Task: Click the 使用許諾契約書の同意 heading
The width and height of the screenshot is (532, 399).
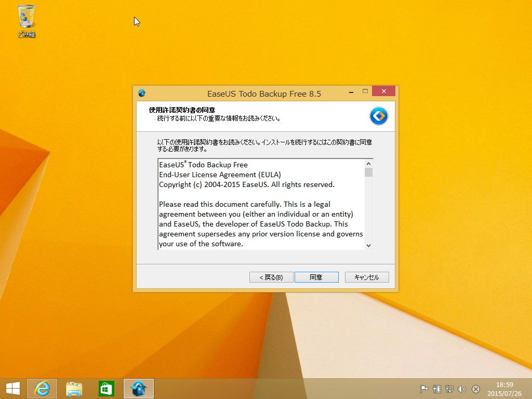Action: click(182, 110)
